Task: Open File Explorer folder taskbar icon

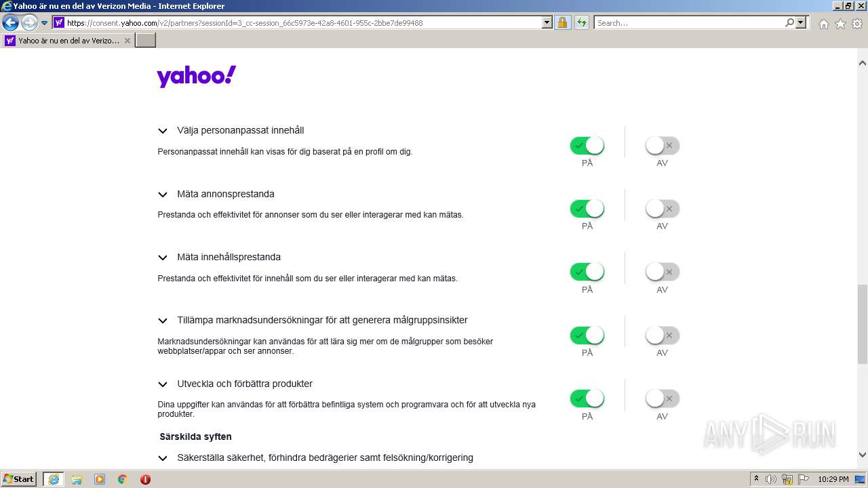Action: coord(77,479)
